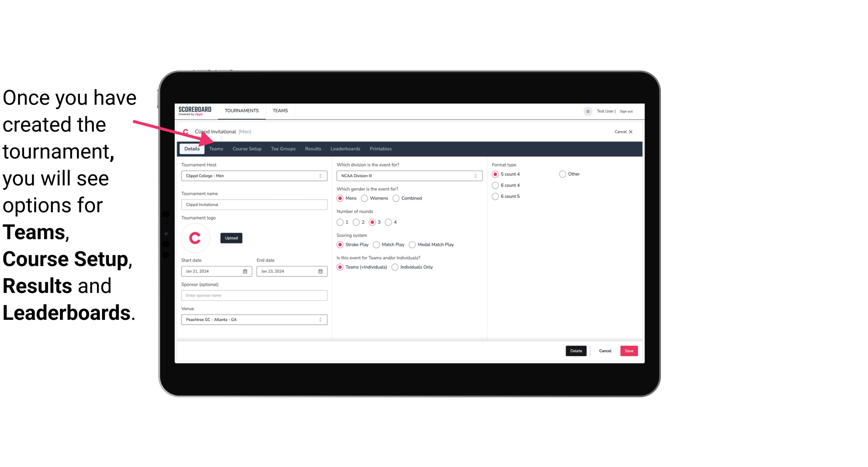Select Womens gender radio button
Image resolution: width=868 pixels, height=467 pixels.
tap(364, 198)
